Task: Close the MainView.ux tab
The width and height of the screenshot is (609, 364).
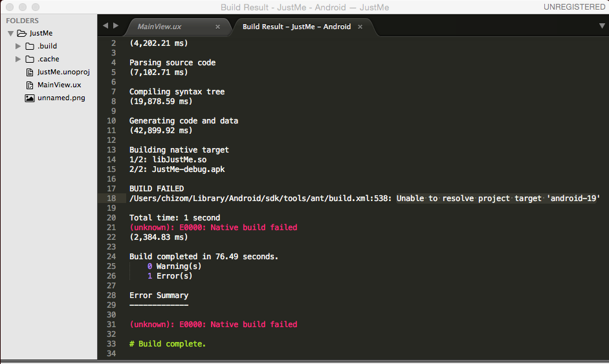Action: click(217, 27)
